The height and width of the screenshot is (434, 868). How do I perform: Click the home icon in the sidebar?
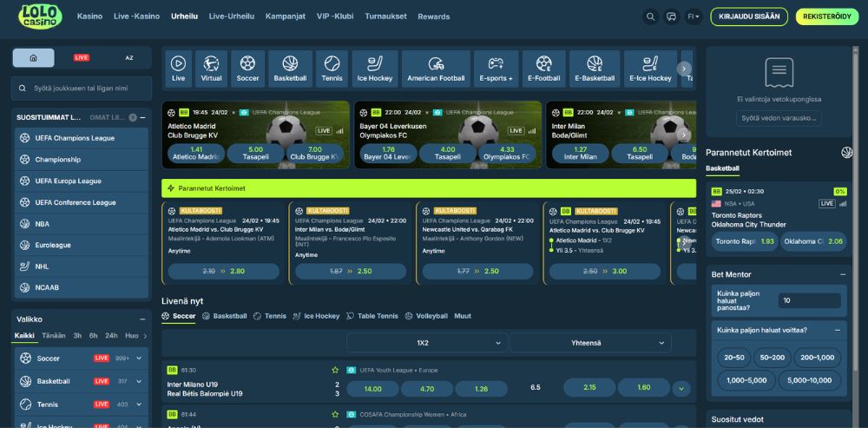pos(33,58)
